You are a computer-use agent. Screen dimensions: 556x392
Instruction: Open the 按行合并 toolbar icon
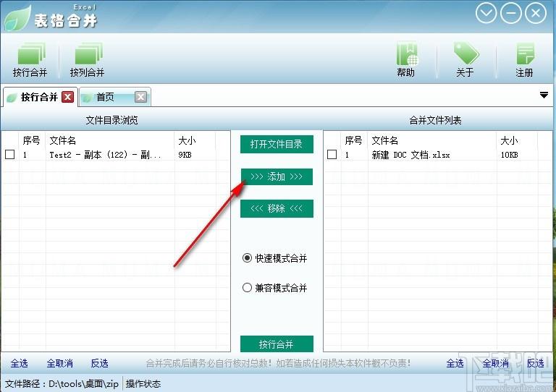pos(30,59)
